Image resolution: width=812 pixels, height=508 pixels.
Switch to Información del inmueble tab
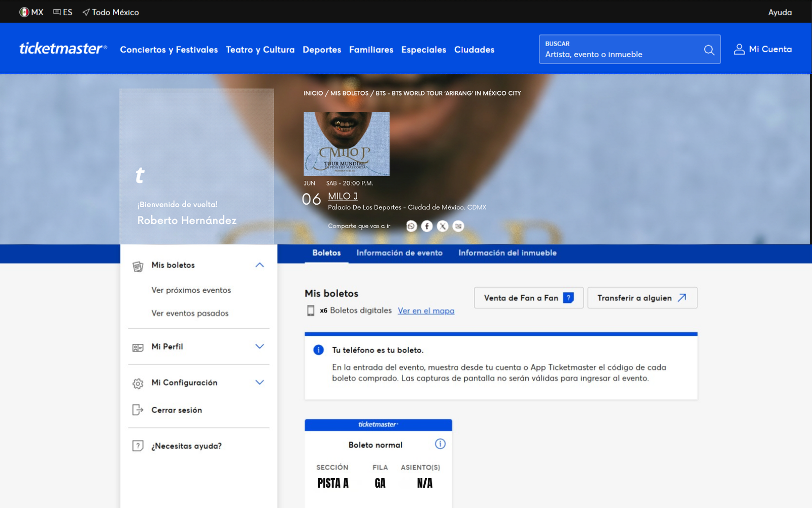pyautogui.click(x=507, y=253)
